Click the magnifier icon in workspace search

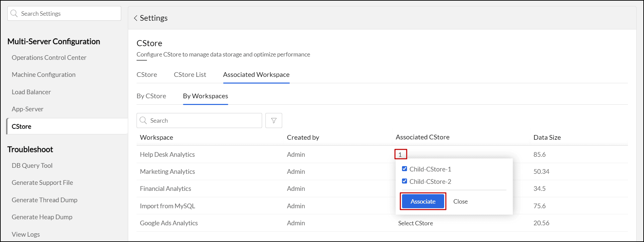[x=143, y=120]
